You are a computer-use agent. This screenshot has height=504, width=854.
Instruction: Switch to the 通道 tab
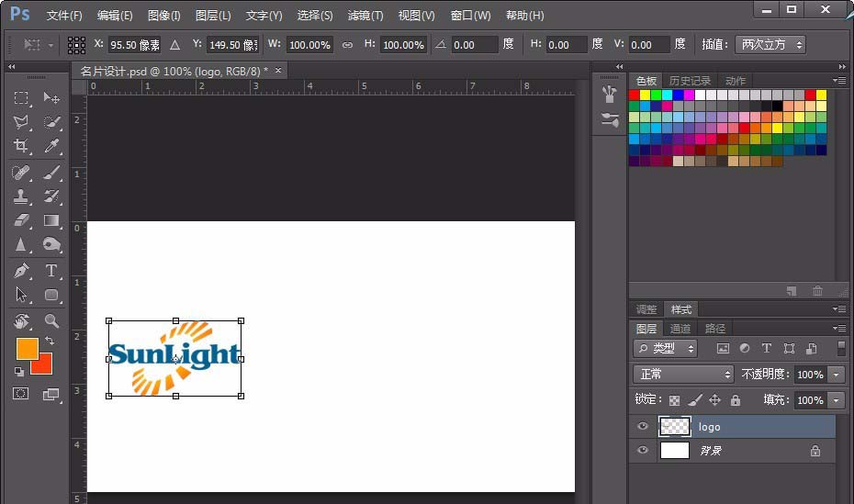pyautogui.click(x=680, y=329)
